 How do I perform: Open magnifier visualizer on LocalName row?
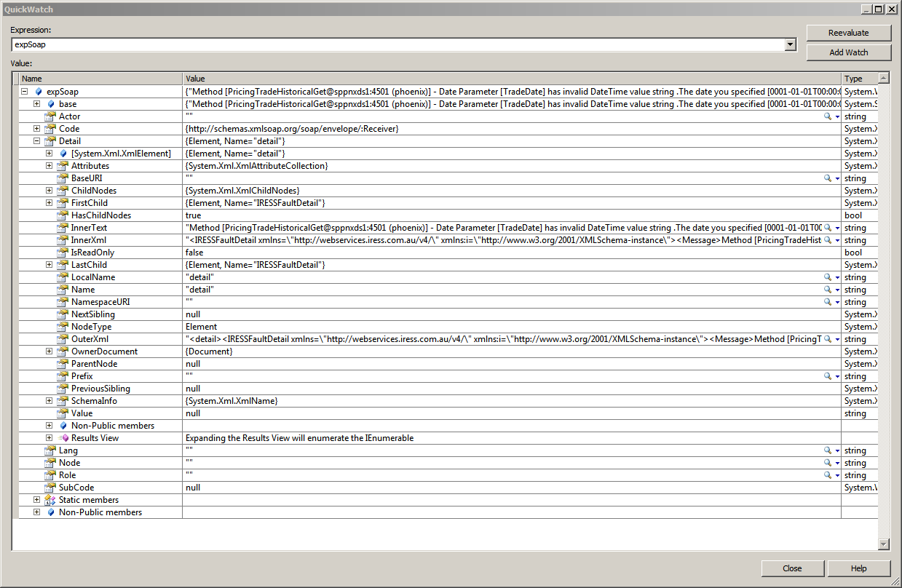tap(827, 277)
